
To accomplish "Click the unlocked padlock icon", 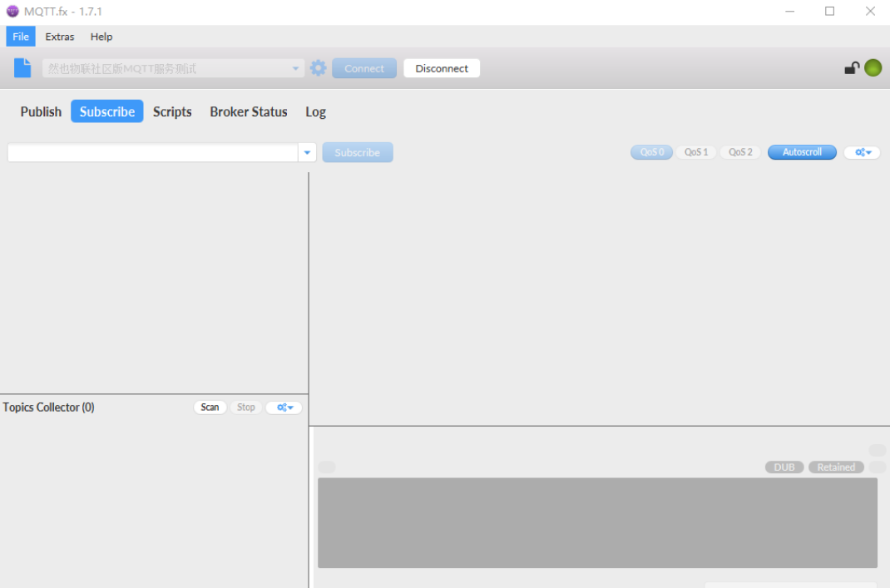I will [852, 68].
